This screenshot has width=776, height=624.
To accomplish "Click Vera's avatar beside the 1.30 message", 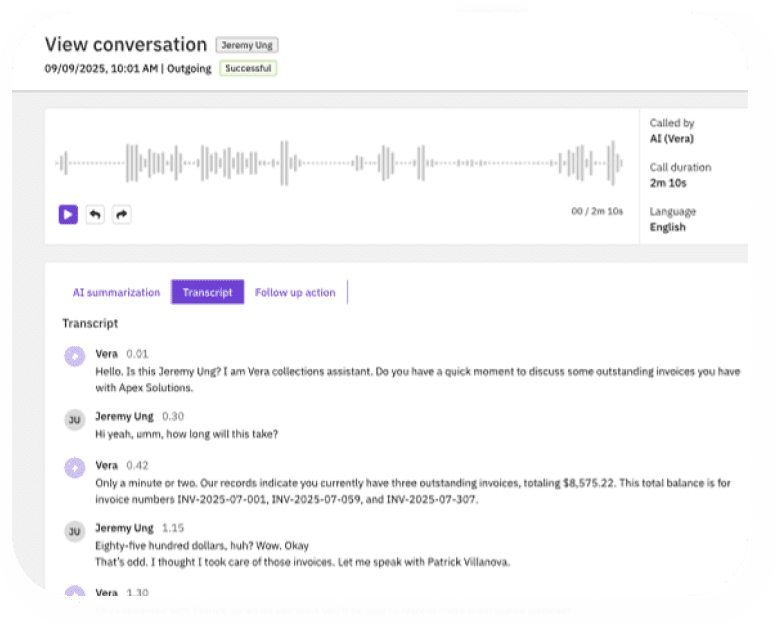I will click(74, 596).
